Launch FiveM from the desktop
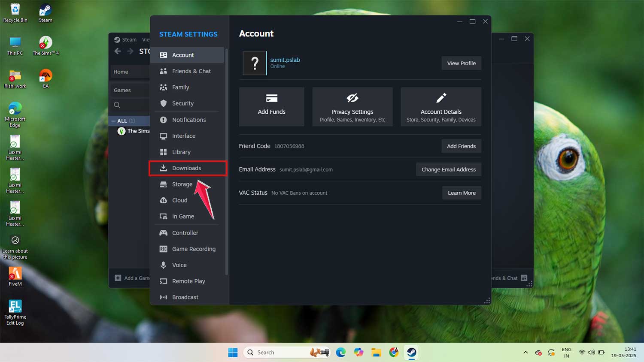 pyautogui.click(x=15, y=273)
